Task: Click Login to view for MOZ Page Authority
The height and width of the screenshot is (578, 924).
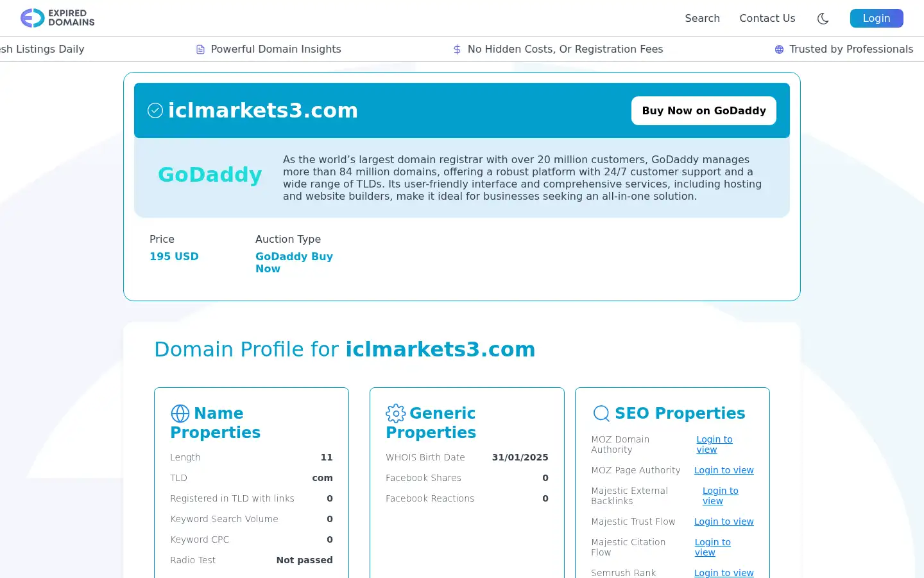Action: 724,470
